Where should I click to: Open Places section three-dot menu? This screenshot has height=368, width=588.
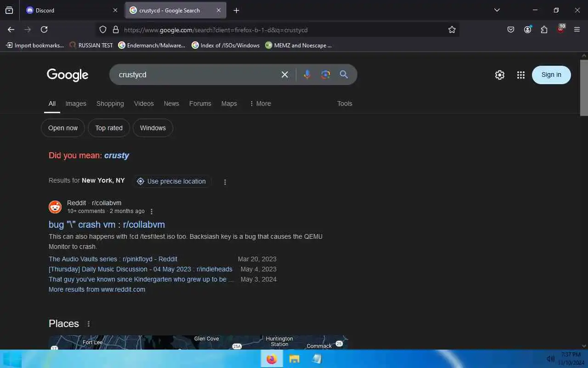[89, 324]
